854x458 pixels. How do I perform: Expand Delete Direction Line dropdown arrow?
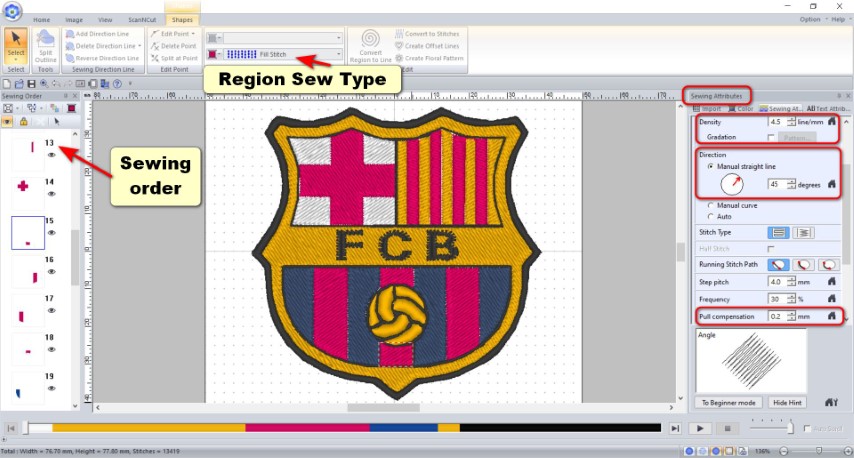click(x=139, y=46)
